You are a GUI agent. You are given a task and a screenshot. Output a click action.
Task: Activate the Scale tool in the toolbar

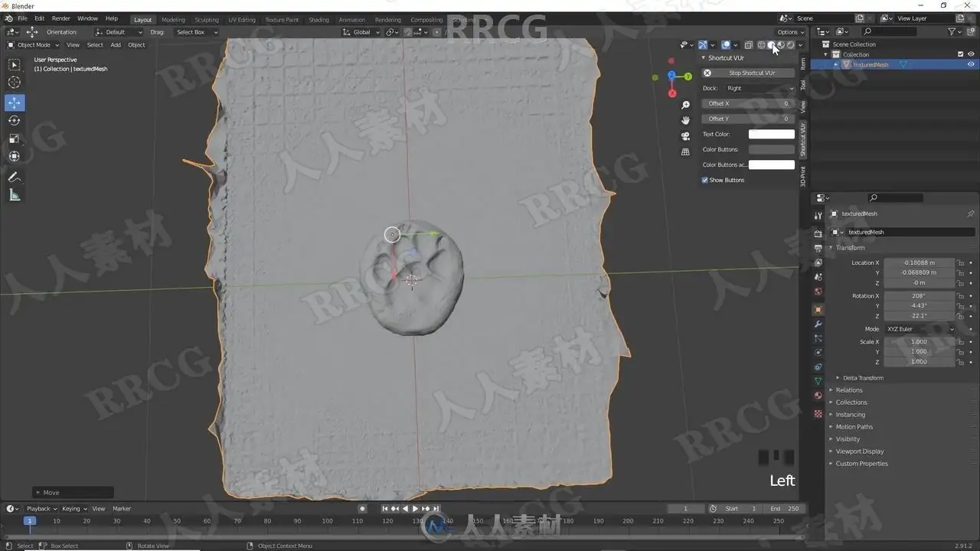pyautogui.click(x=15, y=139)
